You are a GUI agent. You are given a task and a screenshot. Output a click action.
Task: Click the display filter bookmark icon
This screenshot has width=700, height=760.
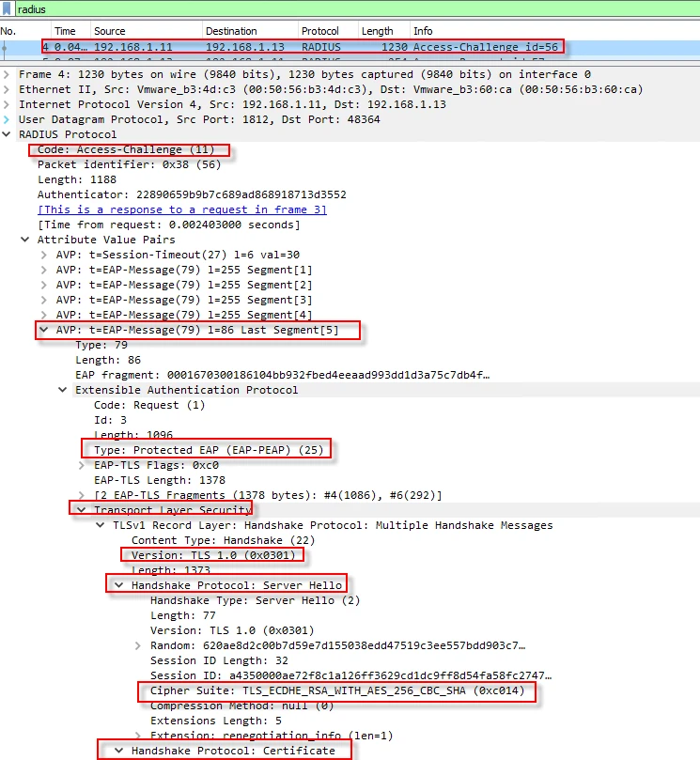[x=8, y=9]
